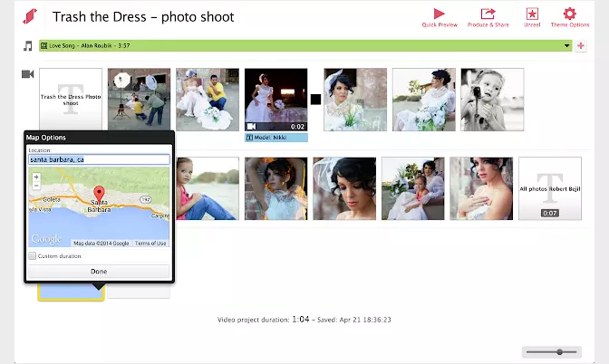The image size is (609, 364).
Task: Select bride with little girl thumbnail
Action: click(x=413, y=188)
